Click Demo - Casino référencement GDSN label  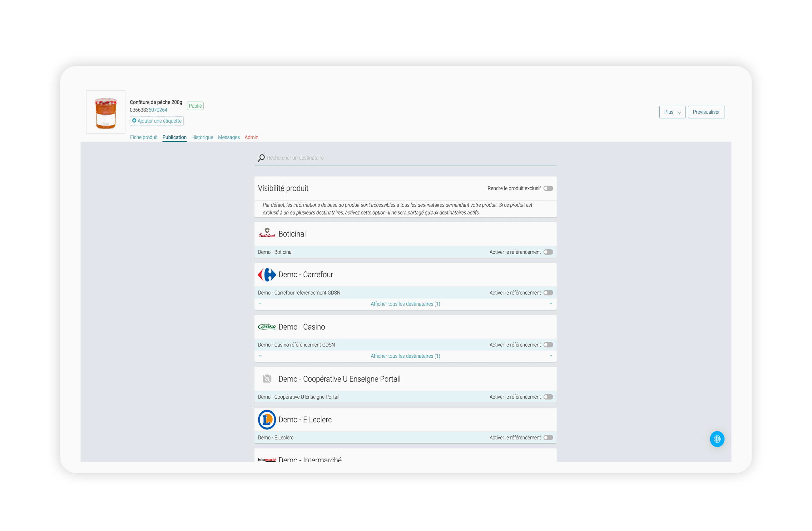pyautogui.click(x=296, y=345)
